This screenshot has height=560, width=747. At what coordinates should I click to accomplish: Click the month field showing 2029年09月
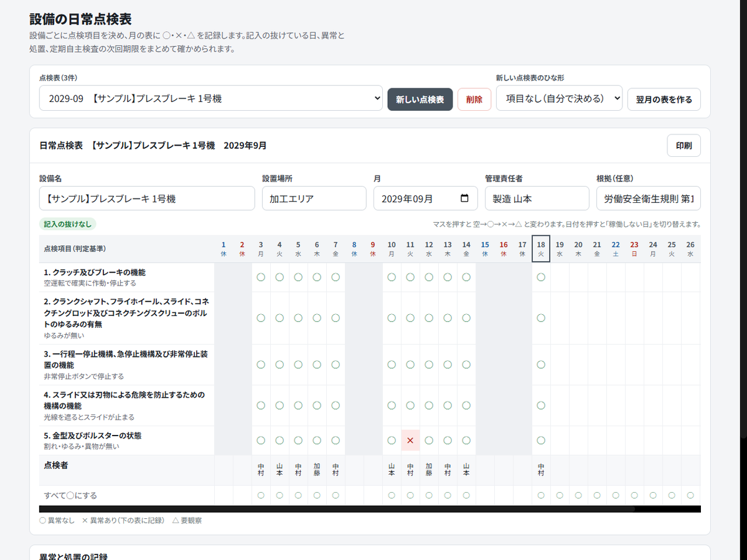point(426,198)
